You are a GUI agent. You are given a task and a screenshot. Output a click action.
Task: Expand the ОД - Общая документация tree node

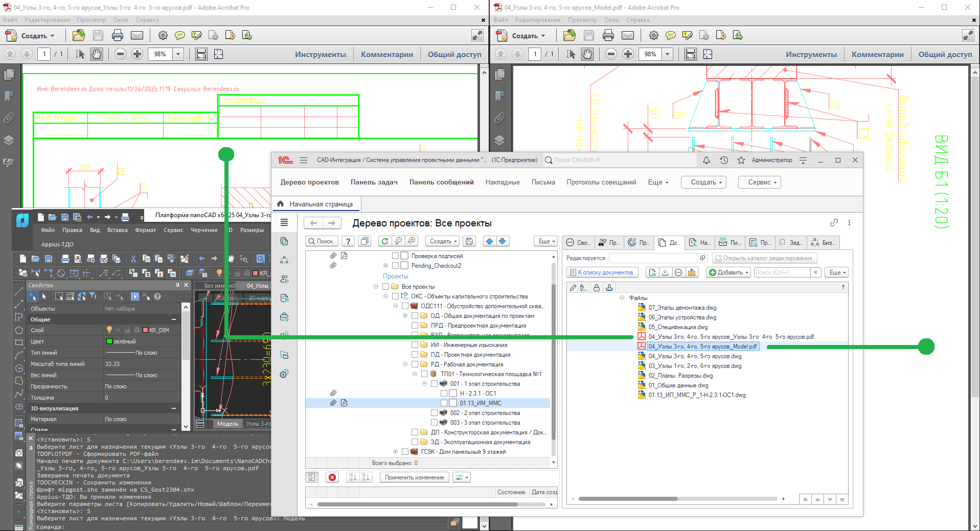pos(405,316)
